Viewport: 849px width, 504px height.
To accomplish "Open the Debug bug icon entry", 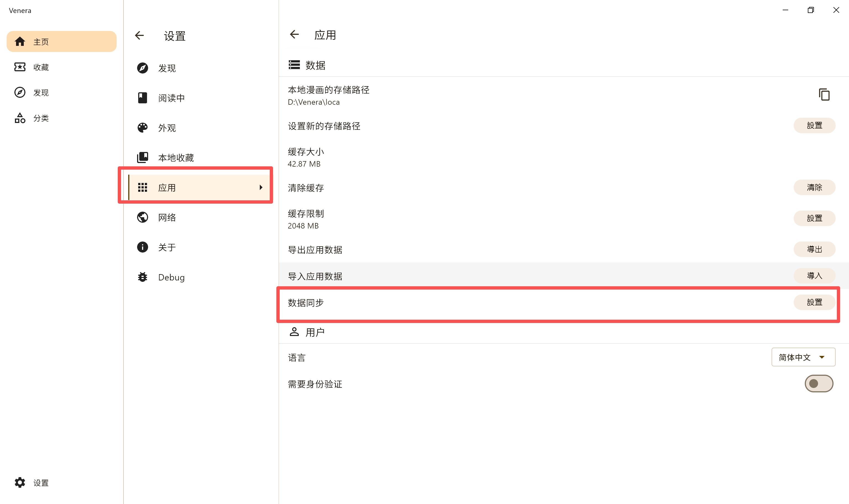I will click(x=171, y=277).
